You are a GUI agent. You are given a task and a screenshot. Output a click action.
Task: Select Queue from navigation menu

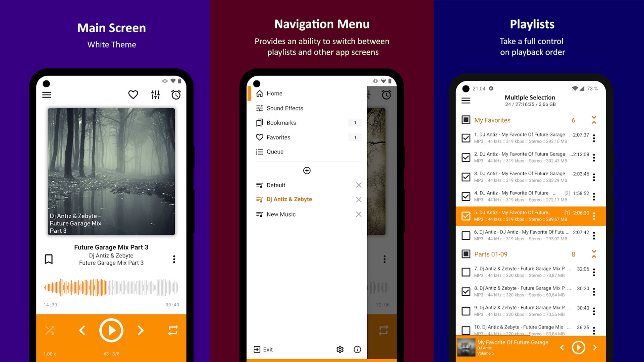(x=274, y=152)
